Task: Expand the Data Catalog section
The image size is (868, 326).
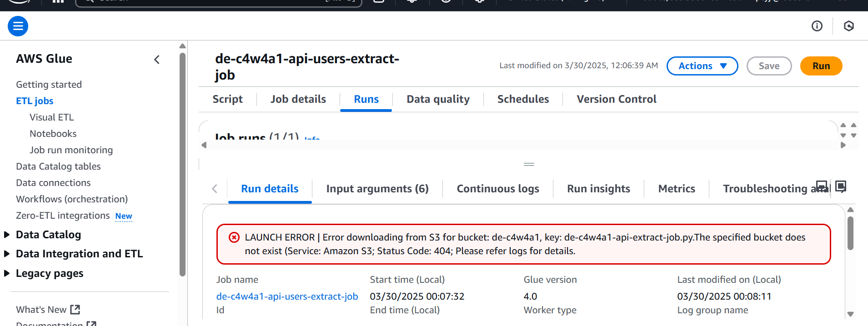Action: pos(7,235)
